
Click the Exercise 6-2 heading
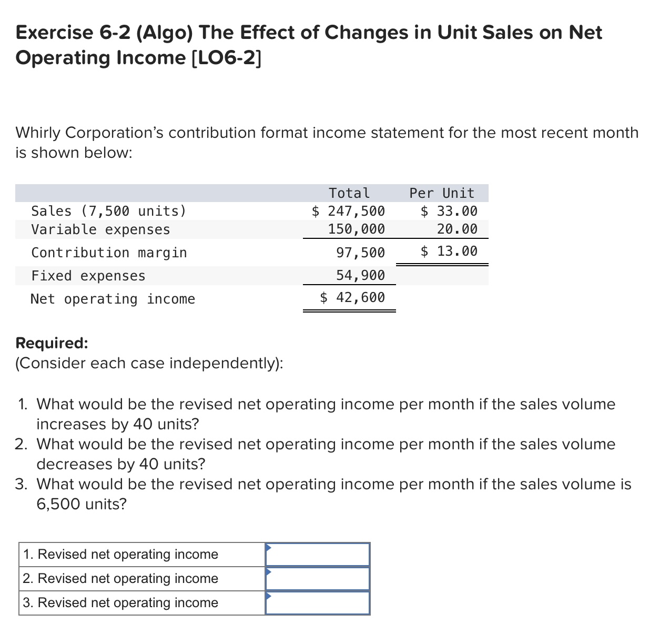click(x=308, y=45)
